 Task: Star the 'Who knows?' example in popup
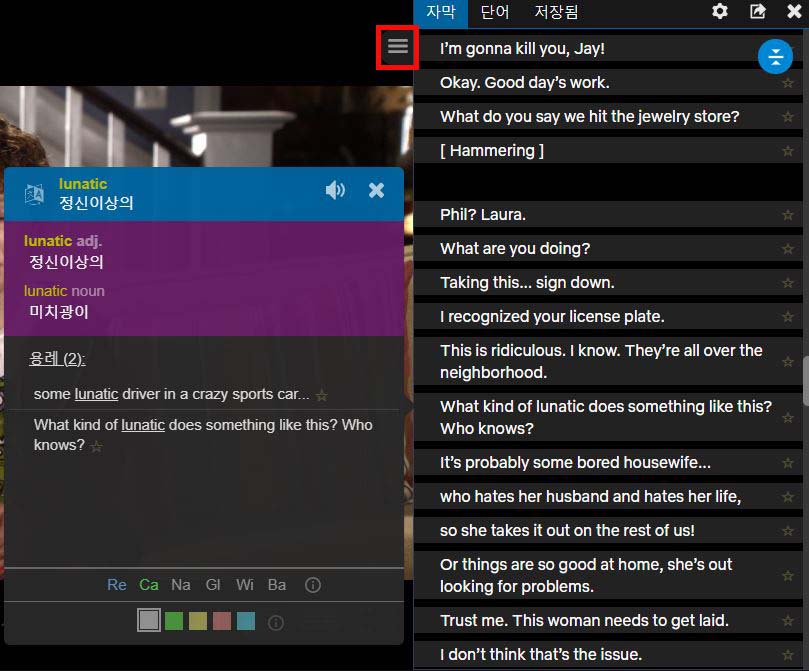pyautogui.click(x=96, y=446)
